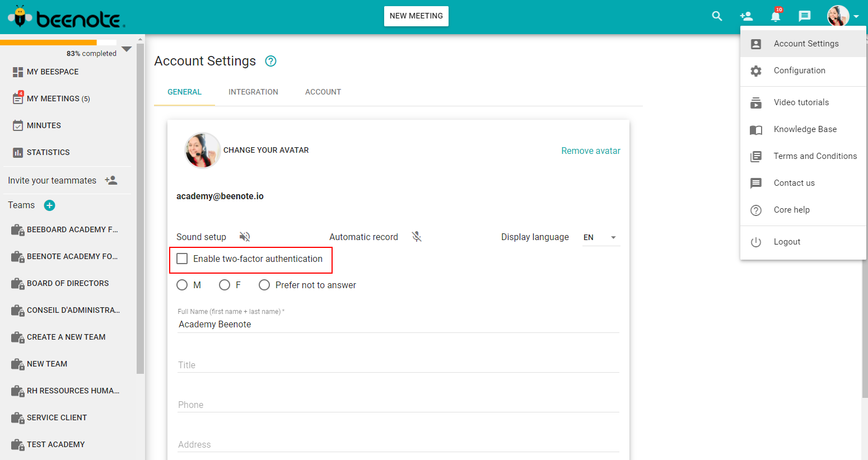Screen dimensions: 868x460
Task: Select Prefer not to answer radio button
Action: click(264, 285)
